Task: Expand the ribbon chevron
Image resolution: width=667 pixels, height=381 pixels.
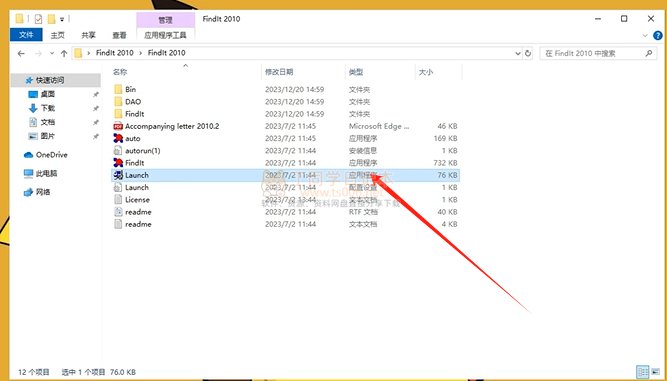Action: tap(645, 36)
